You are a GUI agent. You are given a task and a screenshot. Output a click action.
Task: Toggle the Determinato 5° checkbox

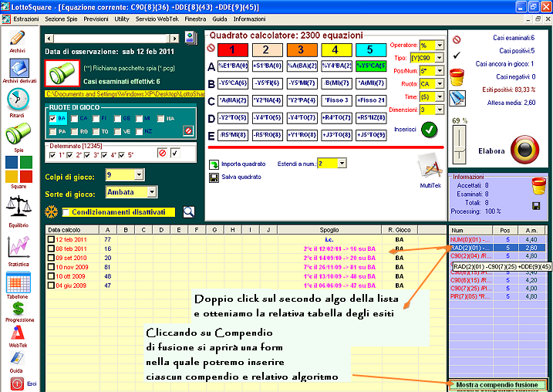[122, 155]
